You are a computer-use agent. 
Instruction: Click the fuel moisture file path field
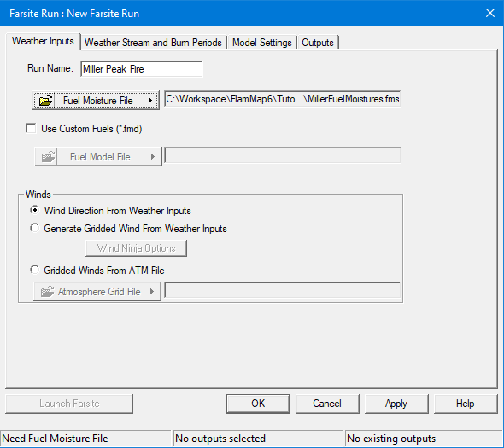[x=283, y=99]
